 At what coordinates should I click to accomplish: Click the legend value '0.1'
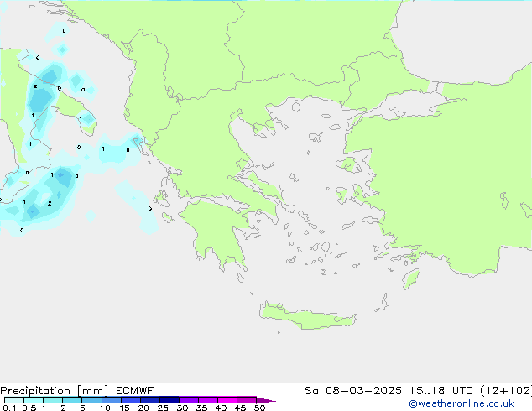(9, 408)
